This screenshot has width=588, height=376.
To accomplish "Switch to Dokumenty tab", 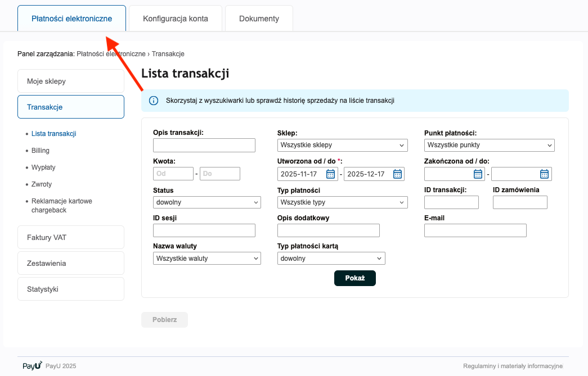I will [259, 19].
